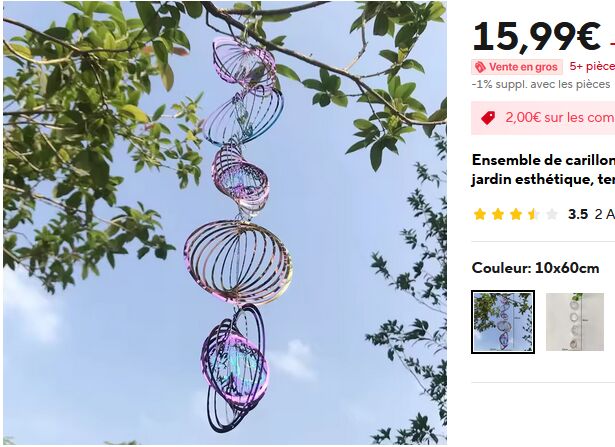The height and width of the screenshot is (447, 615).
Task: Click the 15,99€ price
Action: pyautogui.click(x=537, y=37)
